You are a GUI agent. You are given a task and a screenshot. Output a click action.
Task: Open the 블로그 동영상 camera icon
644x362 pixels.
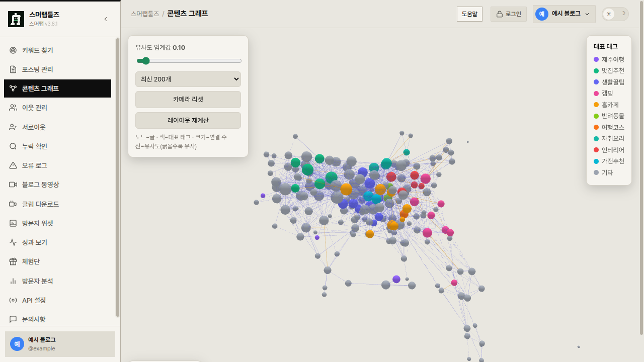[x=13, y=185]
